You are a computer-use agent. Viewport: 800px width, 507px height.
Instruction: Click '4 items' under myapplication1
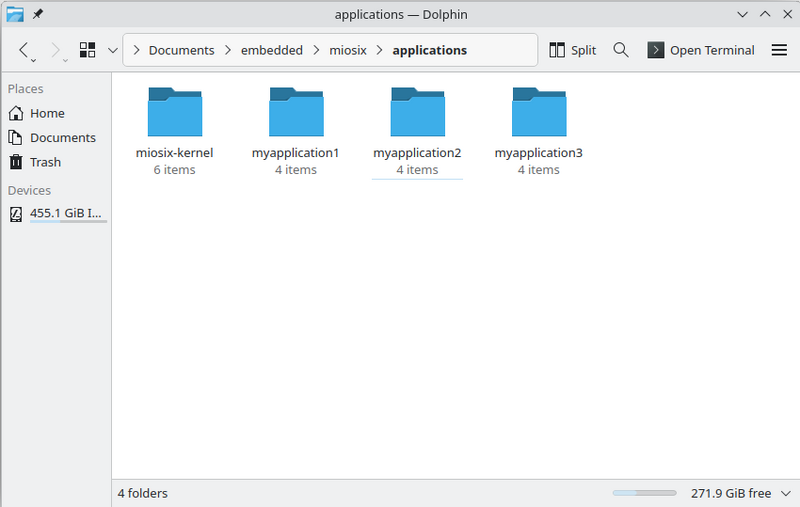point(296,170)
